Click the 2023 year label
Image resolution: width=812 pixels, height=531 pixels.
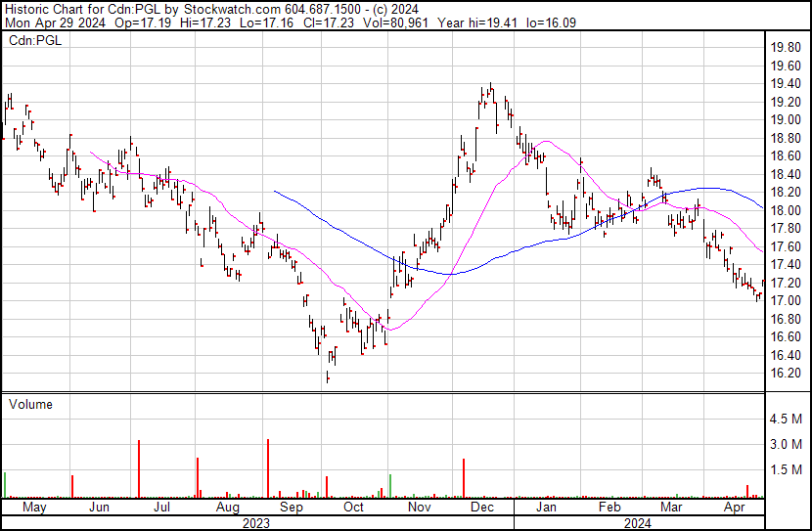(256, 523)
